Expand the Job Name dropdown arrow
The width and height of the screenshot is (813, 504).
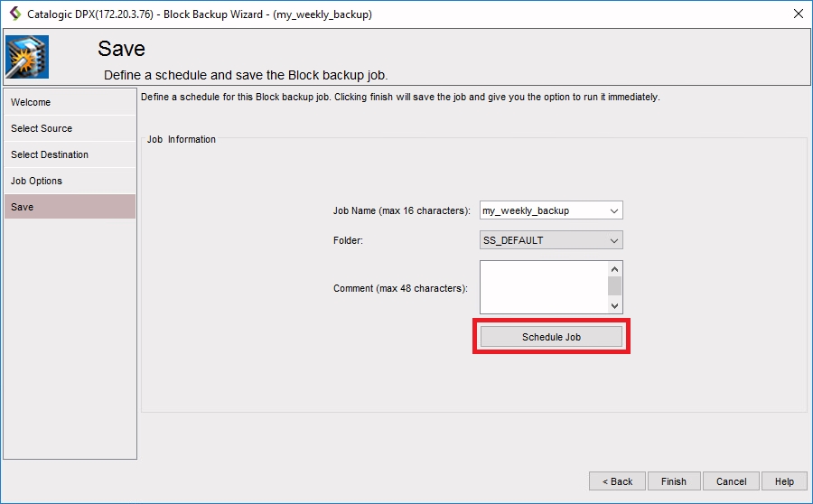614,210
